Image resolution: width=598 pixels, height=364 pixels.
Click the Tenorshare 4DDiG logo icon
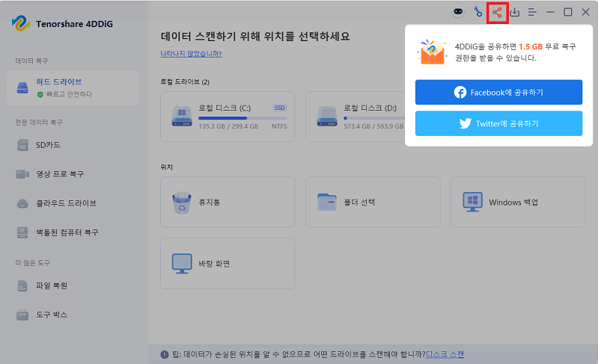(x=21, y=24)
